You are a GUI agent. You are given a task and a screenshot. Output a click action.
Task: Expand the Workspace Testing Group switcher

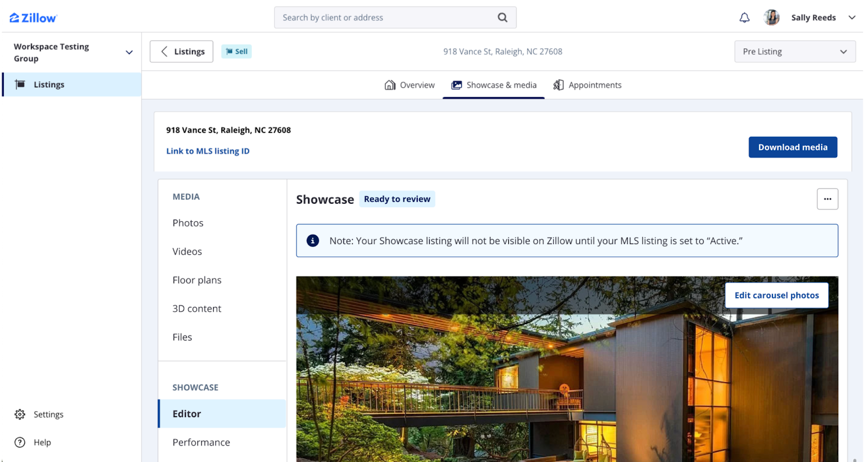[129, 53]
